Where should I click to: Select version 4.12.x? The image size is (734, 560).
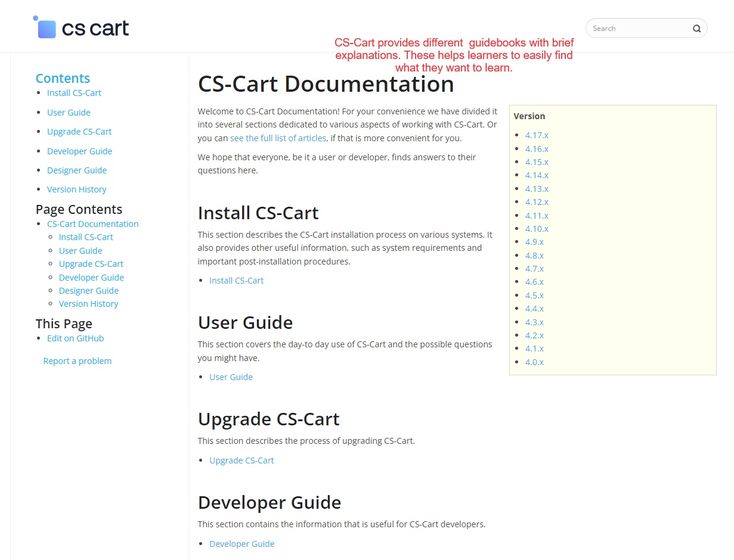537,202
